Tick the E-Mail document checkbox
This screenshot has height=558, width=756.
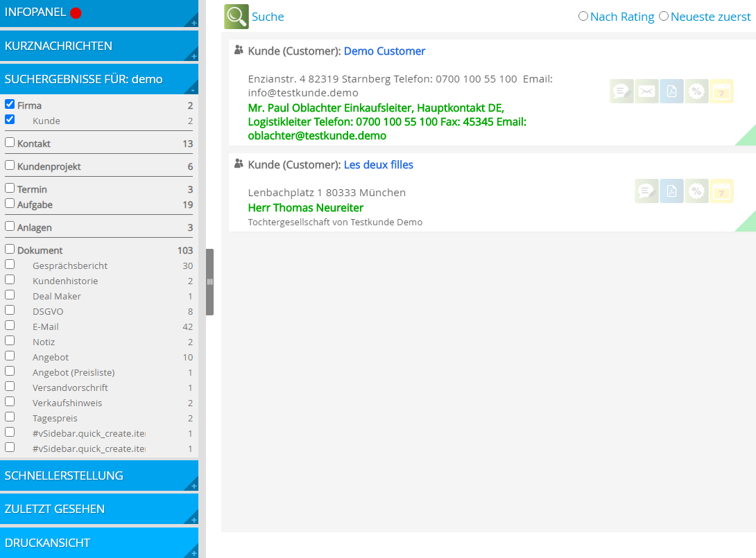[x=10, y=326]
